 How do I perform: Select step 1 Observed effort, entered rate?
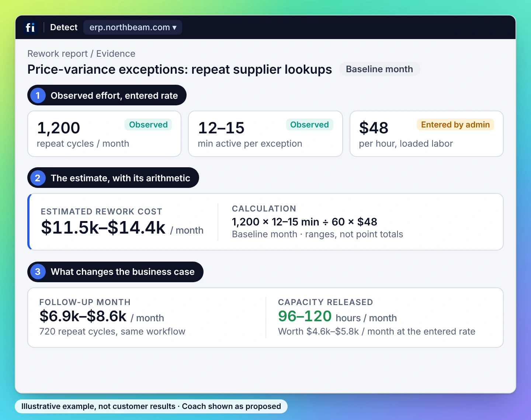[107, 95]
